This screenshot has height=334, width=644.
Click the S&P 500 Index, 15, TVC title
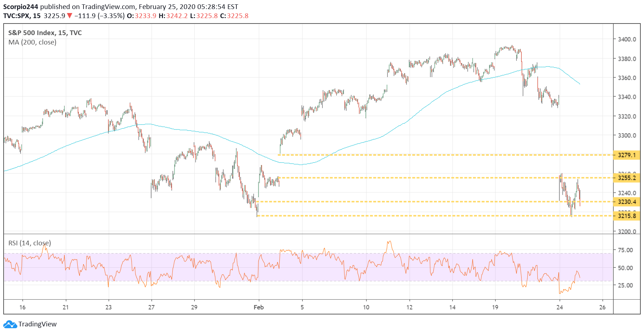[45, 33]
